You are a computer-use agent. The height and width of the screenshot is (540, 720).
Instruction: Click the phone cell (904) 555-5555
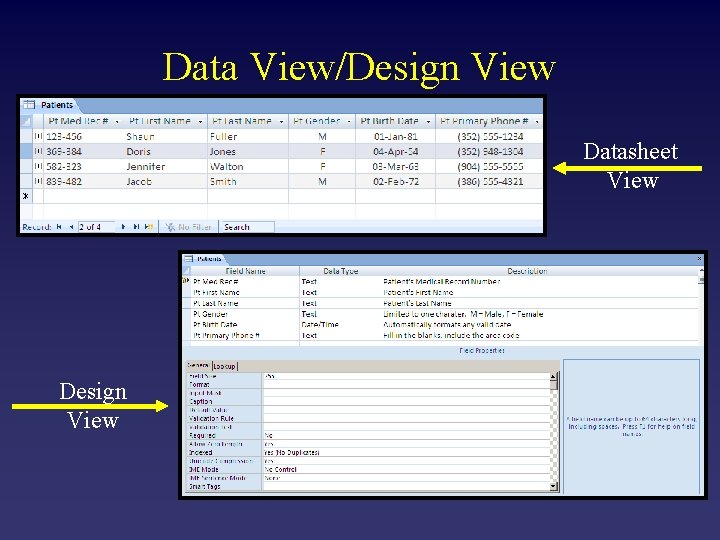pyautogui.click(x=490, y=167)
